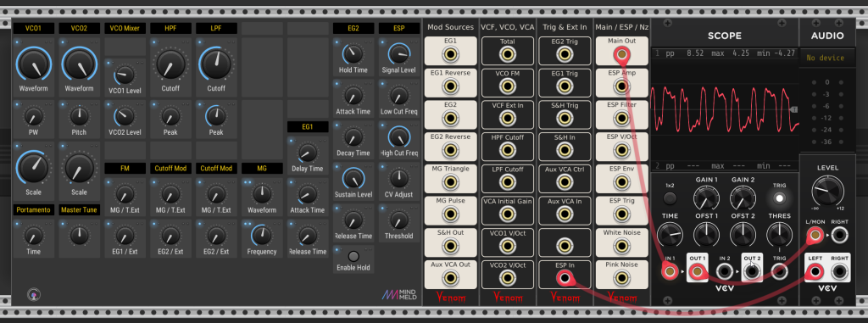Click the Scope OFST 2 knob
The image size is (868, 323).
[743, 234]
